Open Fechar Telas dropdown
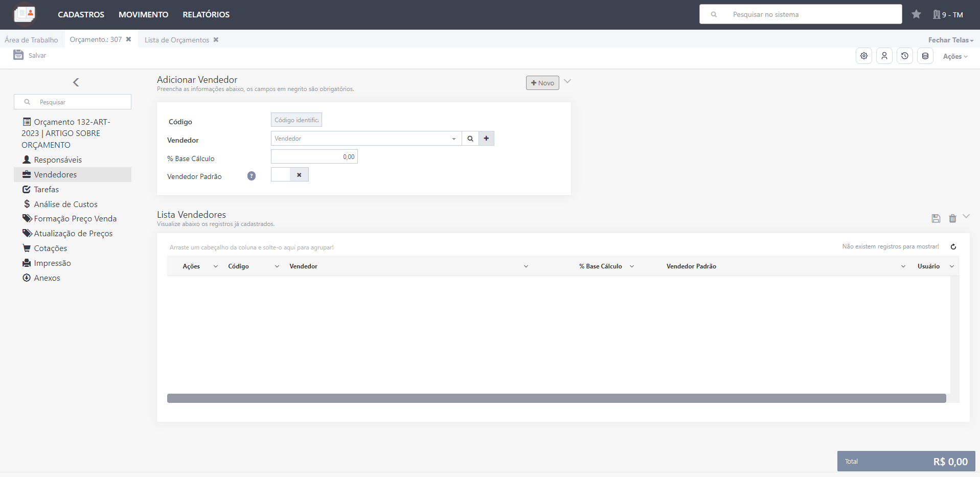The height and width of the screenshot is (477, 980). click(951, 40)
